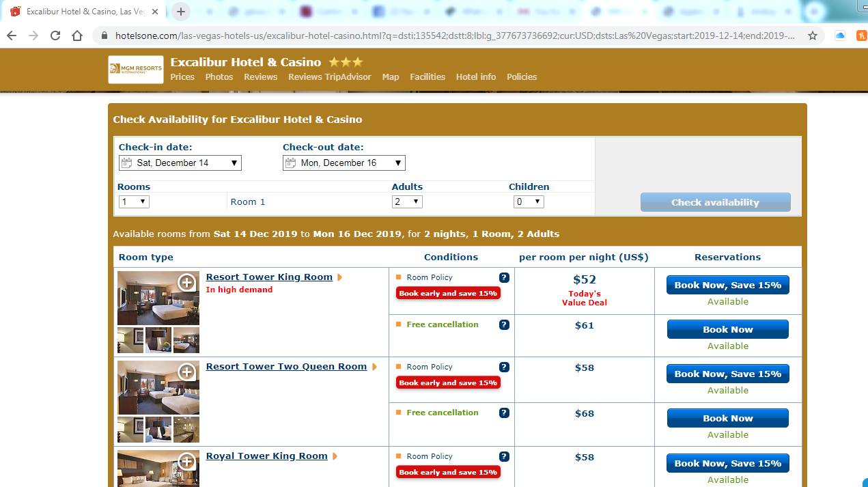868x487 pixels.
Task: Click the browser forward arrow
Action: click(34, 36)
